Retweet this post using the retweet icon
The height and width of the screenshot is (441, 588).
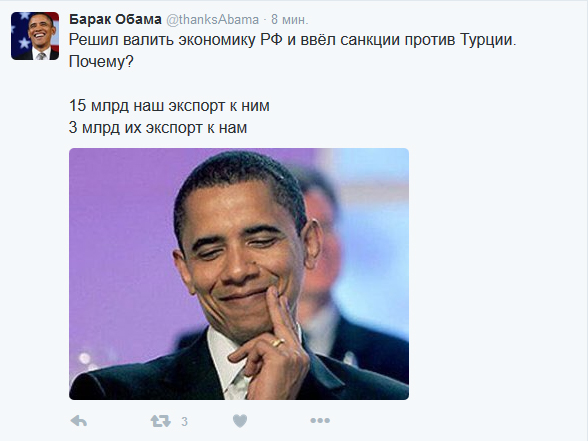click(160, 421)
